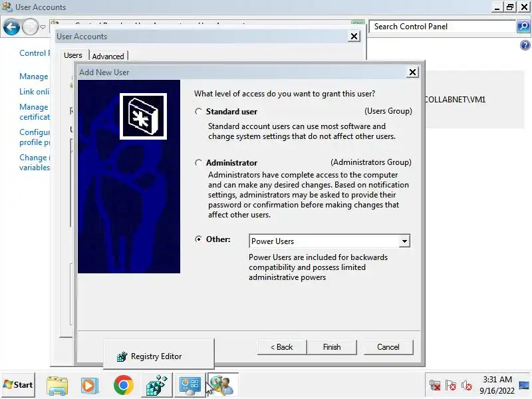Restore down the User Accounts window
The image size is (532, 399).
(x=510, y=7)
